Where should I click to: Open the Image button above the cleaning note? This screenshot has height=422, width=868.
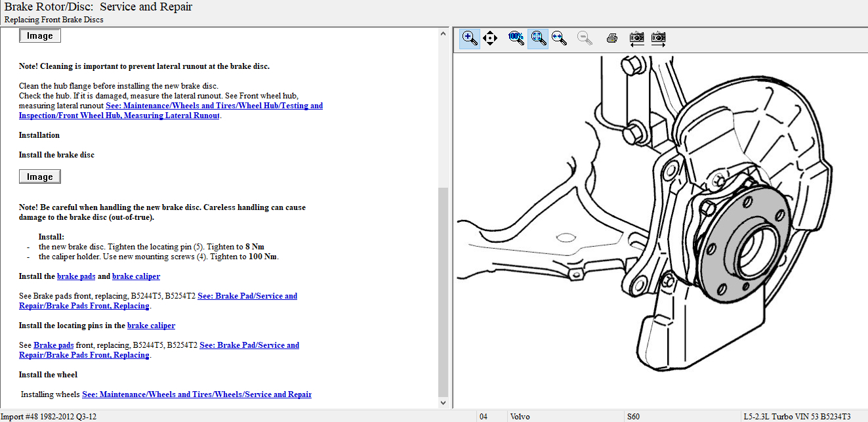click(x=40, y=36)
